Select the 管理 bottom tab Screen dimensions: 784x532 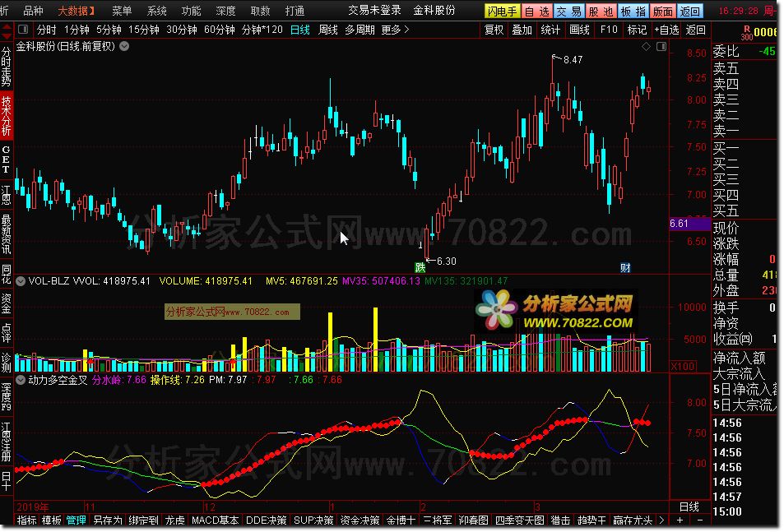click(76, 520)
